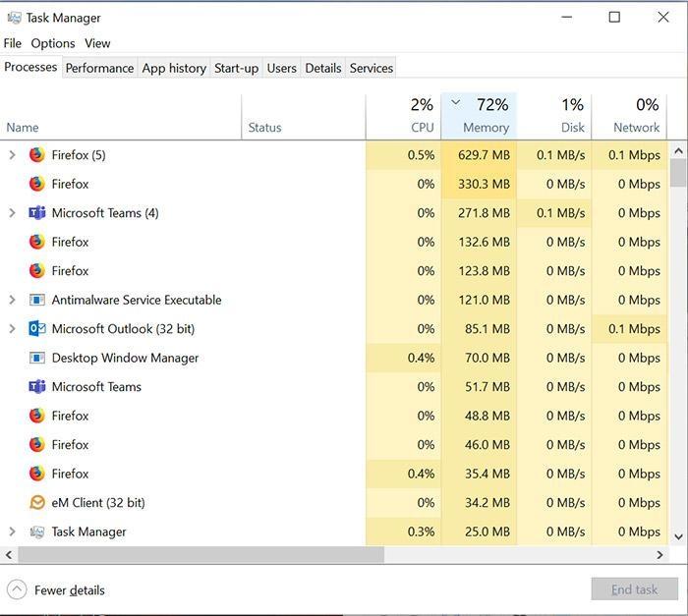Click the horizontal scrollbar right arrow
This screenshot has height=616, width=688.
659,555
